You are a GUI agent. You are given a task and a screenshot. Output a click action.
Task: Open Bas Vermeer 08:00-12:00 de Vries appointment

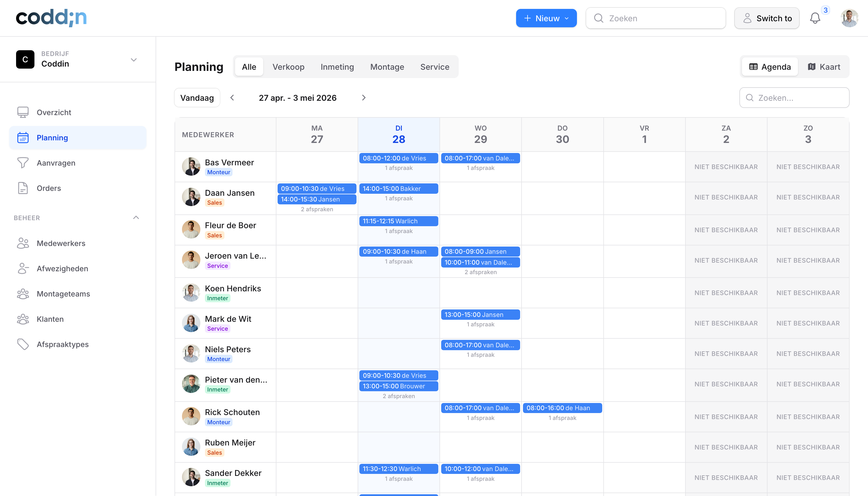[398, 158]
